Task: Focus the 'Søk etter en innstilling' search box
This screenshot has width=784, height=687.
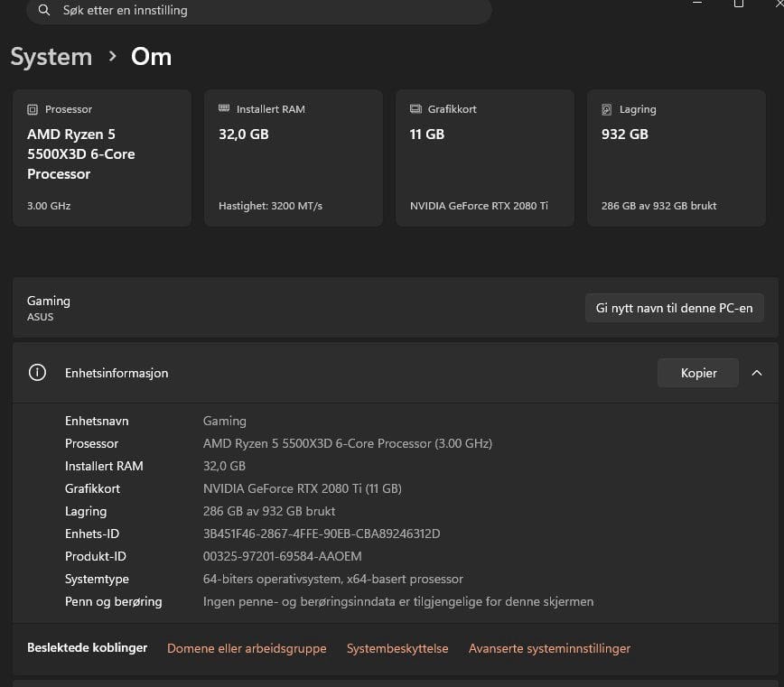Action: [259, 11]
